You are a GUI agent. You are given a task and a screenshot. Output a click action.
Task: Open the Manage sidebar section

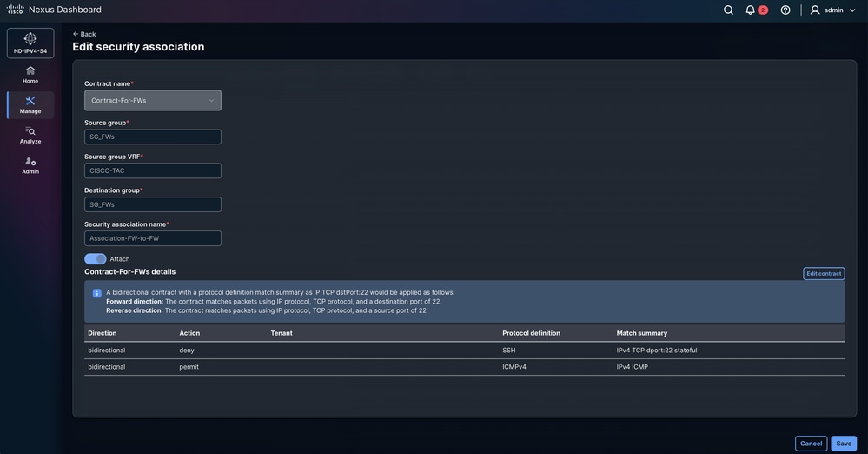click(x=30, y=104)
